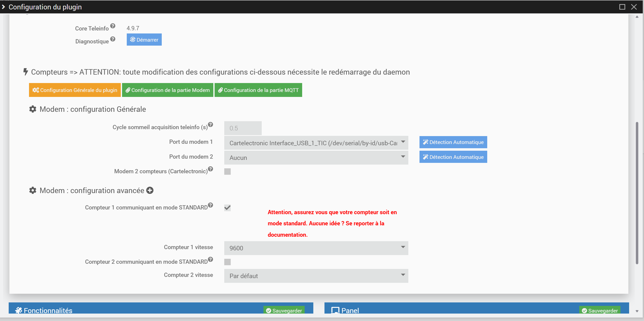Click help icon for Compteur 1 mode STANDARD
This screenshot has height=321, width=644.
click(x=211, y=205)
